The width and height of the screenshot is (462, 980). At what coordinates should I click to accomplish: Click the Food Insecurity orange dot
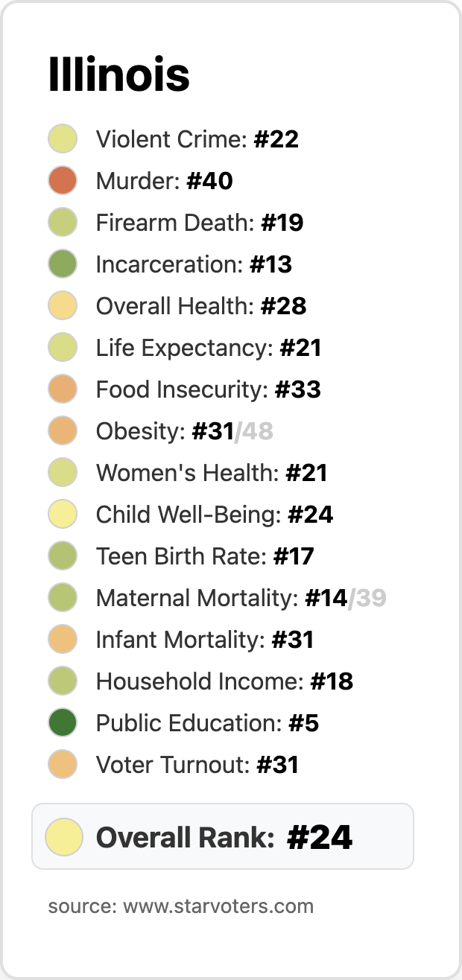pos(63,389)
